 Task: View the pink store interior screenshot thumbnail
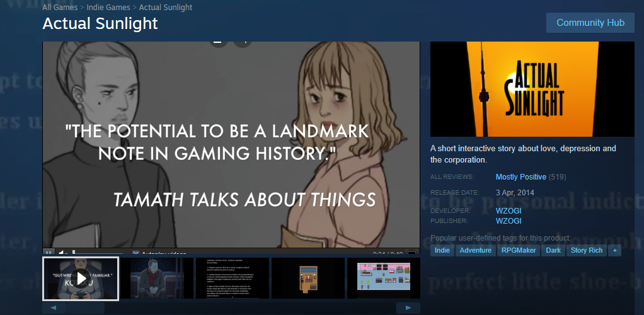[384, 278]
